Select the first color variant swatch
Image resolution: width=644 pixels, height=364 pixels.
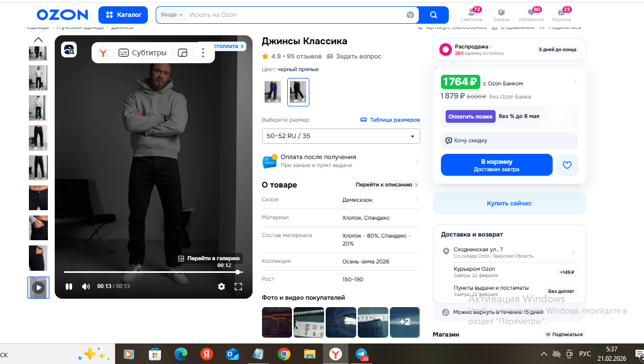273,92
